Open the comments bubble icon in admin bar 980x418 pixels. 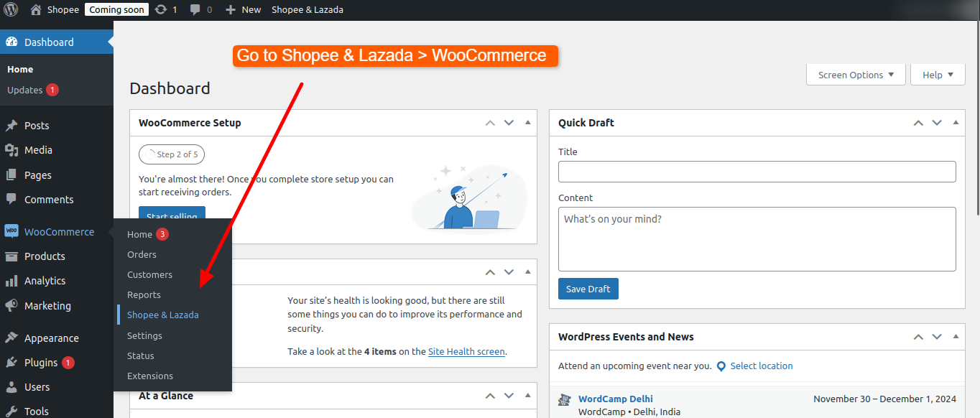pos(195,10)
